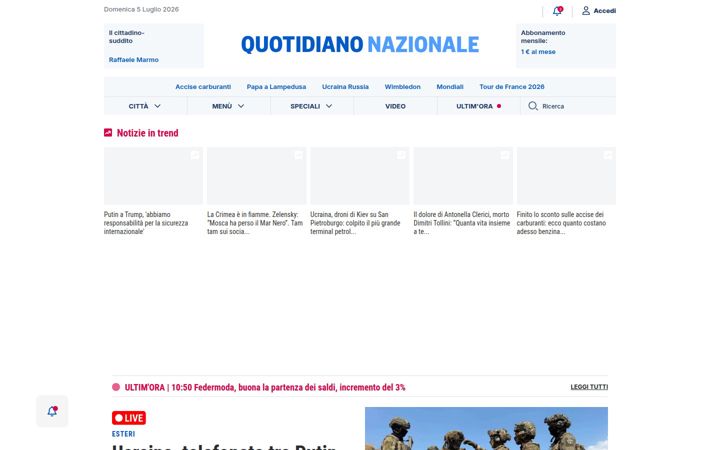Open the Crimea in fiamme article thumbnail
The width and height of the screenshot is (720, 450).
coord(256,176)
